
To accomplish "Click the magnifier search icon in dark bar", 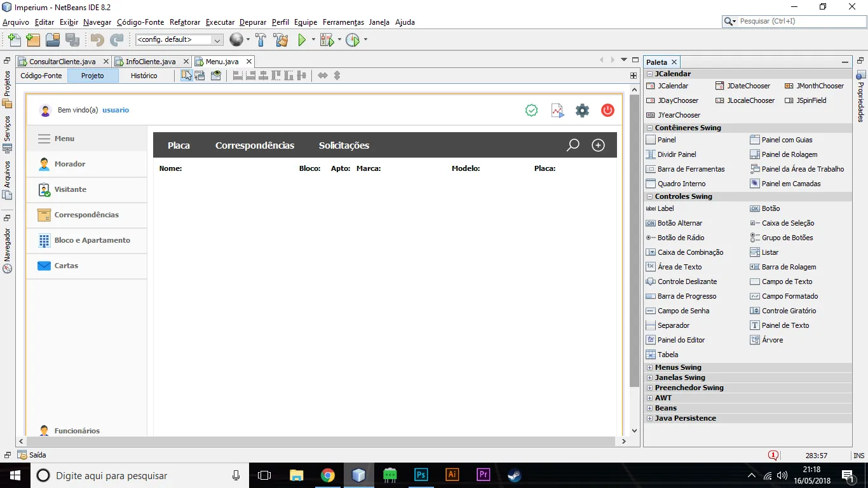I will click(573, 145).
